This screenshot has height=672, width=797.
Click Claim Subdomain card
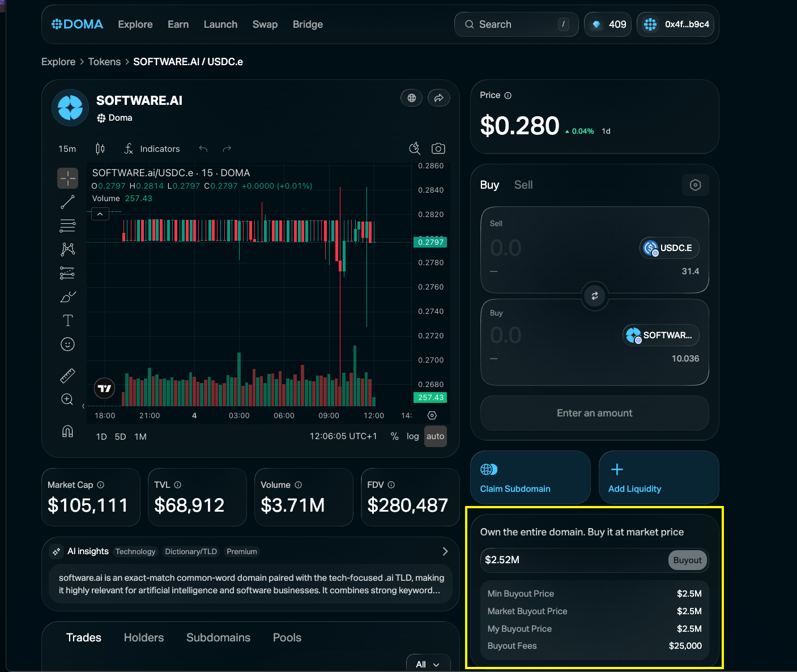coord(530,477)
